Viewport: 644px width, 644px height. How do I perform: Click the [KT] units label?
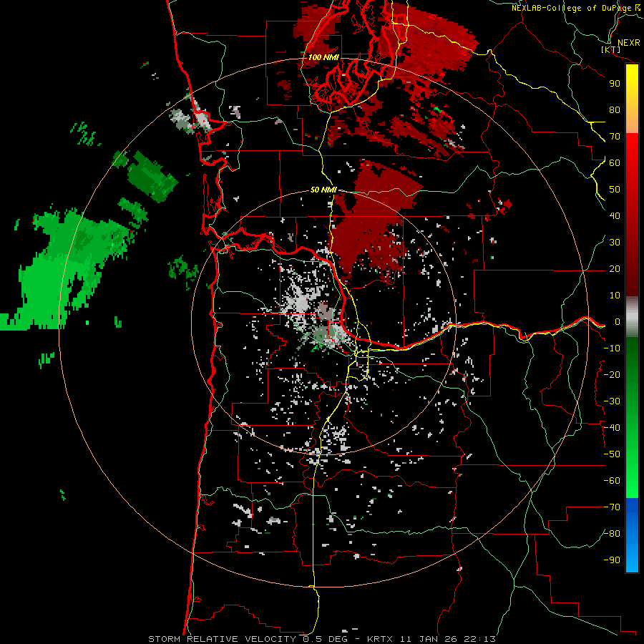pos(611,50)
